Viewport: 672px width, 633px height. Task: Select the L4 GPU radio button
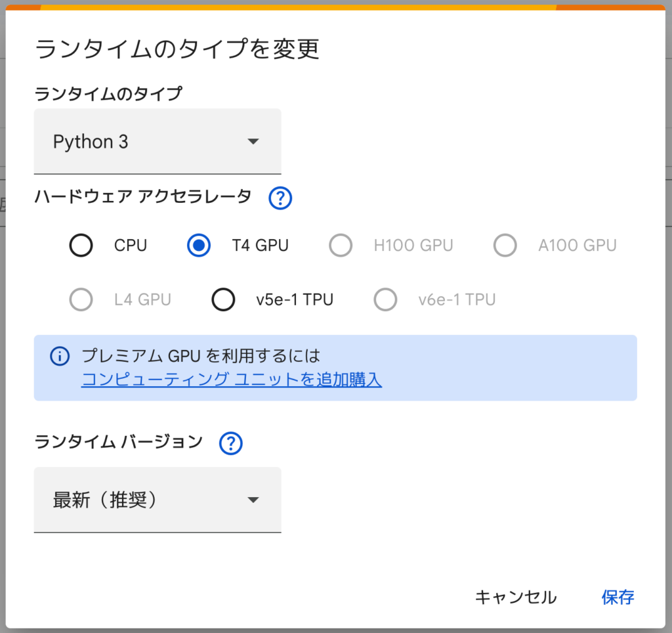pos(81,300)
